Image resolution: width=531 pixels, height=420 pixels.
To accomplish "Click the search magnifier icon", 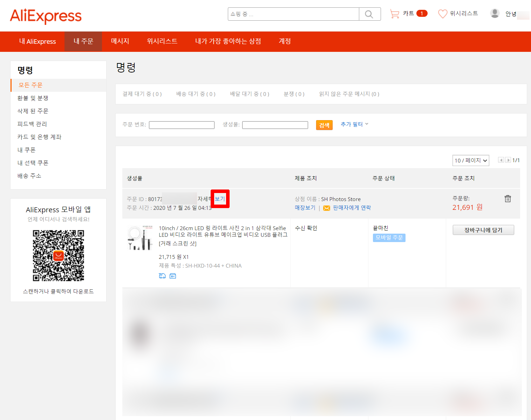I will (x=369, y=14).
